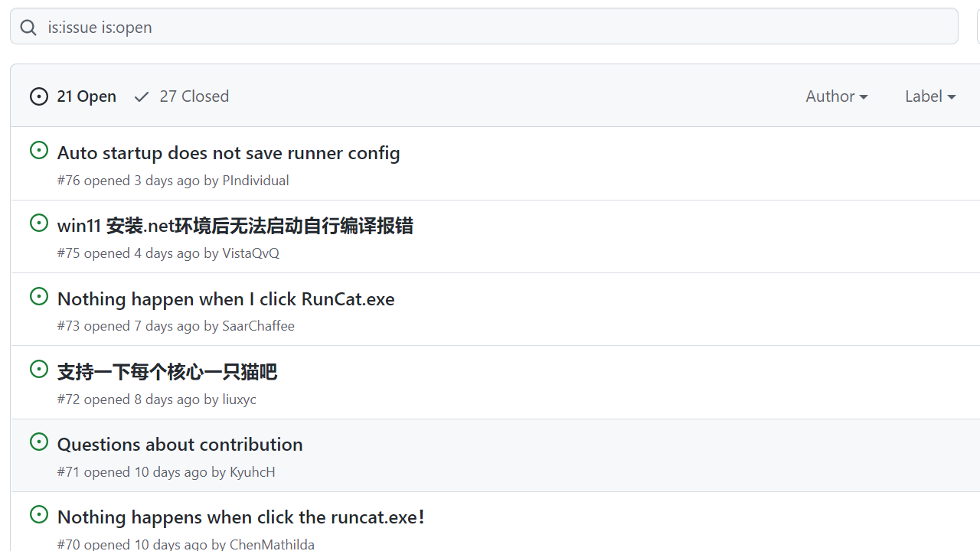Viewport: 980px width, 551px height.
Task: View PIndividual's profile link
Action: click(255, 180)
